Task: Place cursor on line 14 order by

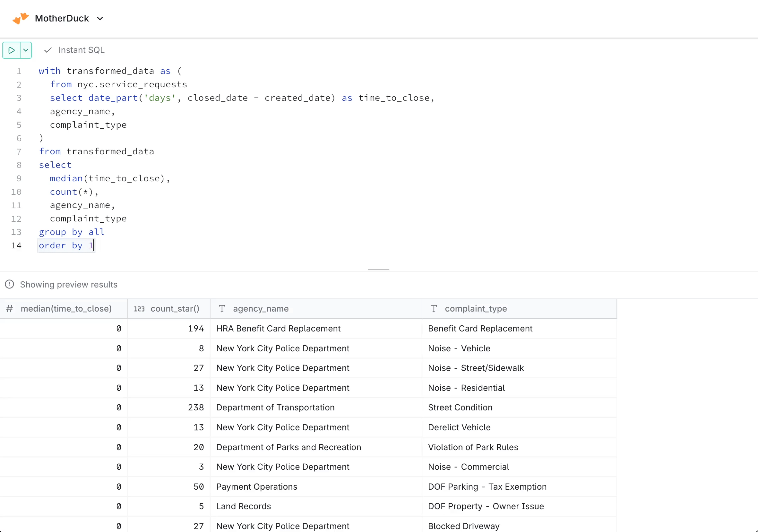Action: point(66,245)
